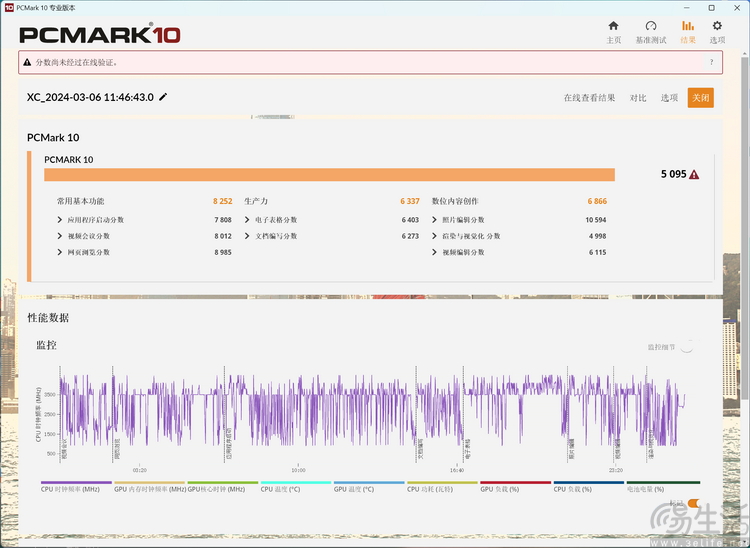Toggle GPU 温度 (°C) series in legend
750x548 pixels.
369,486
